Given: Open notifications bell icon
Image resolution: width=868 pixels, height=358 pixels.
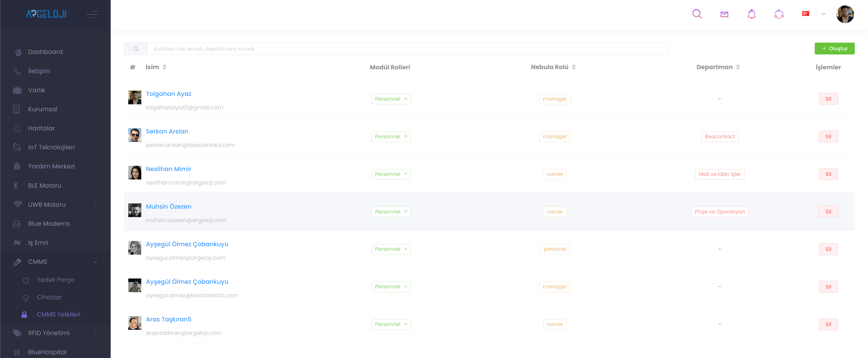Looking at the screenshot, I should point(751,14).
